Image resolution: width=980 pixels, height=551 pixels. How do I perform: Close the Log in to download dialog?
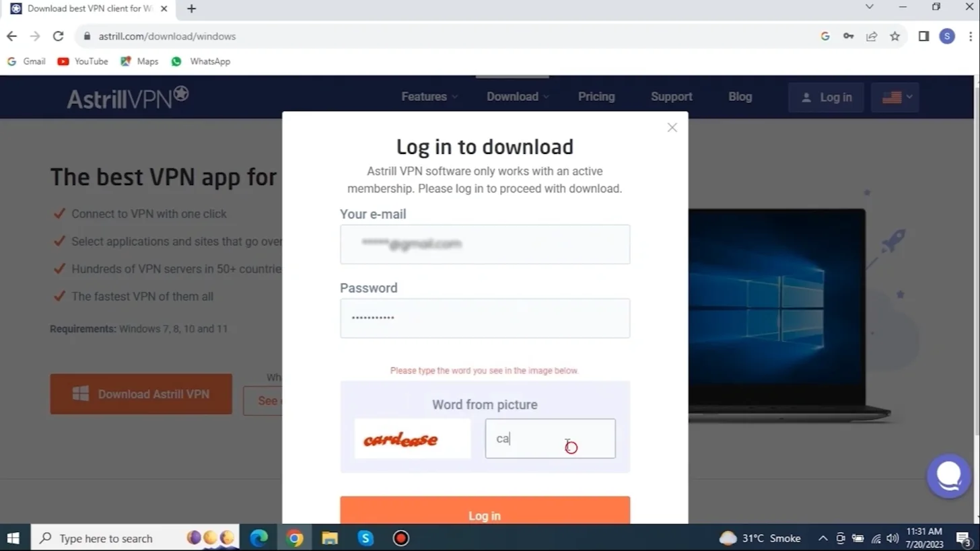672,127
